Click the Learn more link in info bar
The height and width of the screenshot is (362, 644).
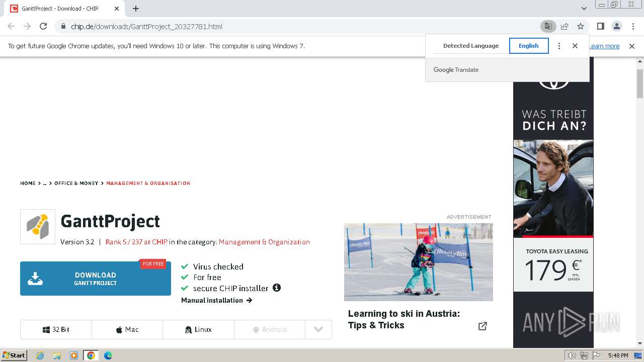[x=604, y=46]
